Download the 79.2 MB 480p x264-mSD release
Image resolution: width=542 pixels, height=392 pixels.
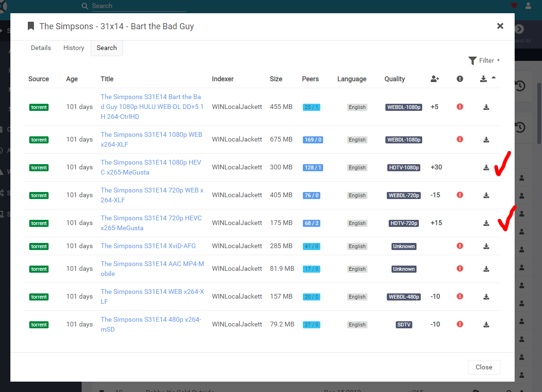pyautogui.click(x=486, y=325)
